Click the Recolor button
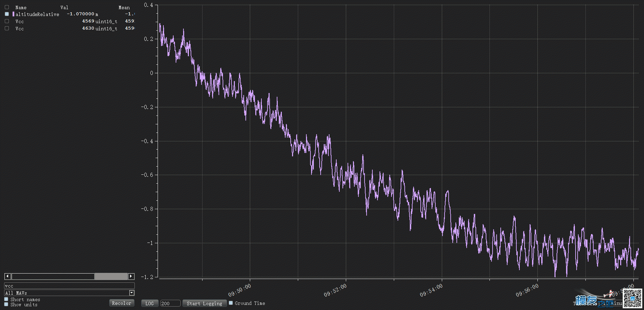This screenshot has height=310, width=644. pyautogui.click(x=122, y=303)
